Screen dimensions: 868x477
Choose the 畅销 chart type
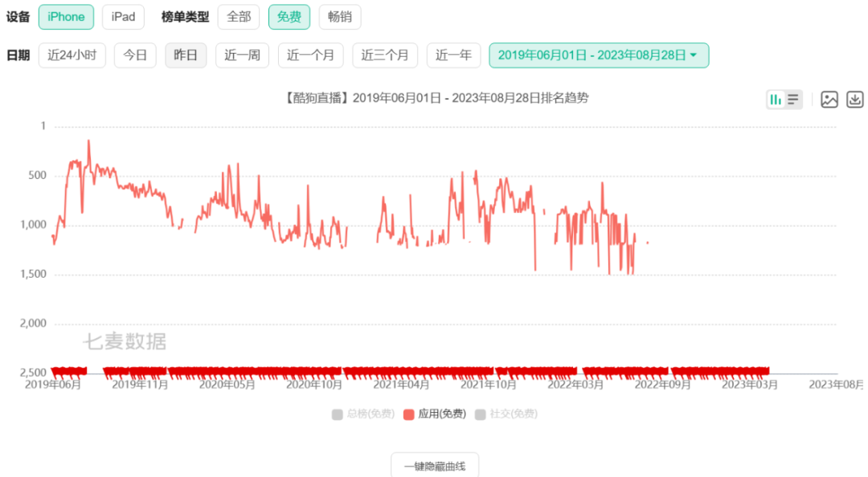point(339,17)
